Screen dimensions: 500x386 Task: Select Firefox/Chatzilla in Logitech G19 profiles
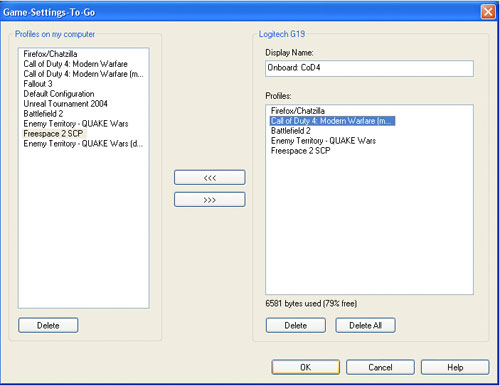[298, 111]
